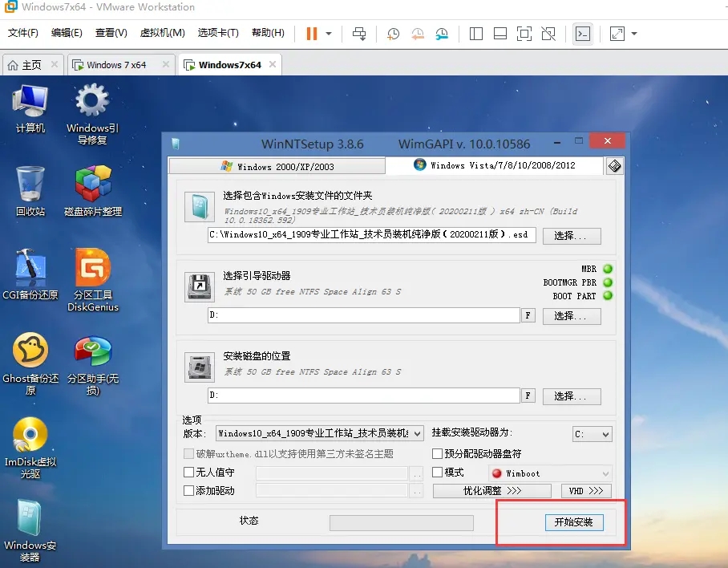Click VMware pause virtual machine button

312,34
